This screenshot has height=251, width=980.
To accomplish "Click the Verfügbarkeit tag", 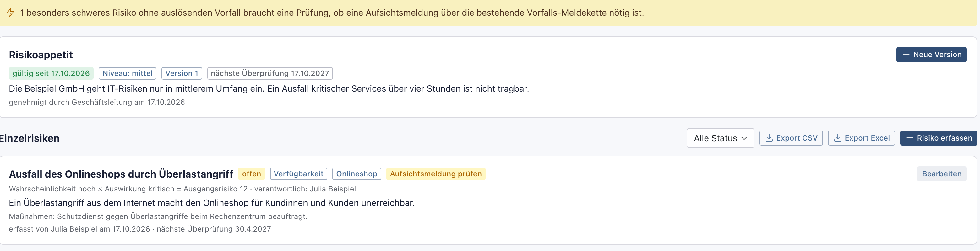I will [299, 174].
